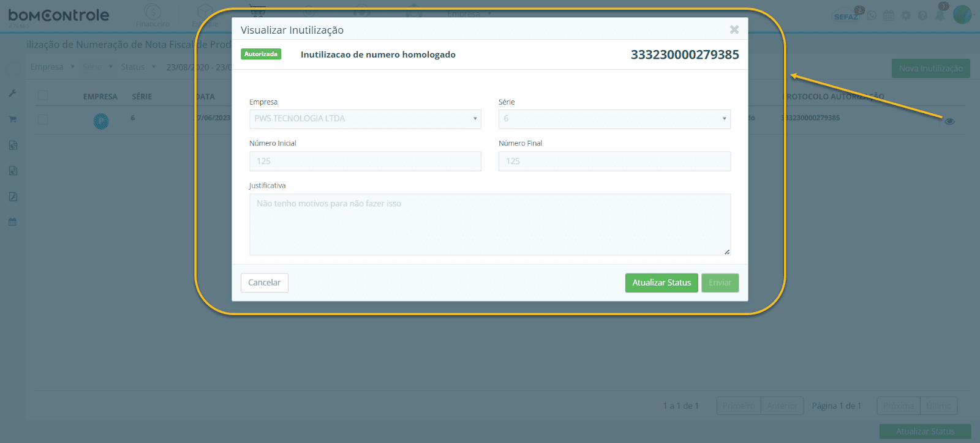Click Atualizar Status in the dialog

click(661, 283)
